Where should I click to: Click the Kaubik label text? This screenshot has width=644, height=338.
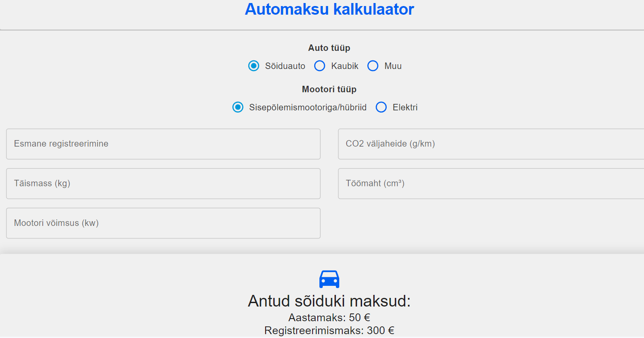coord(344,66)
